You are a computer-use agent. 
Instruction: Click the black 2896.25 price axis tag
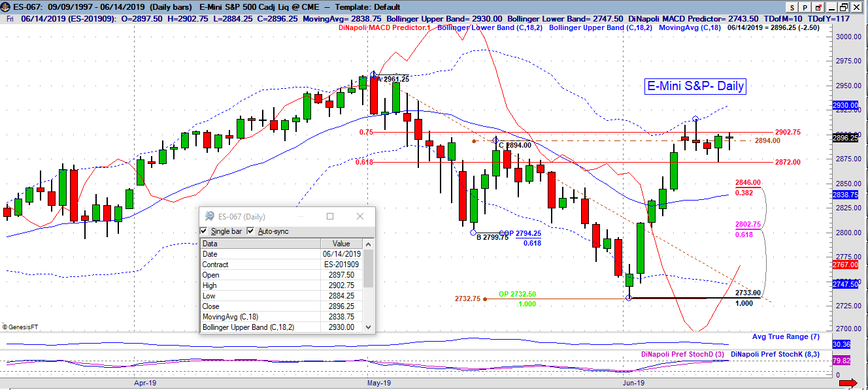[845, 138]
